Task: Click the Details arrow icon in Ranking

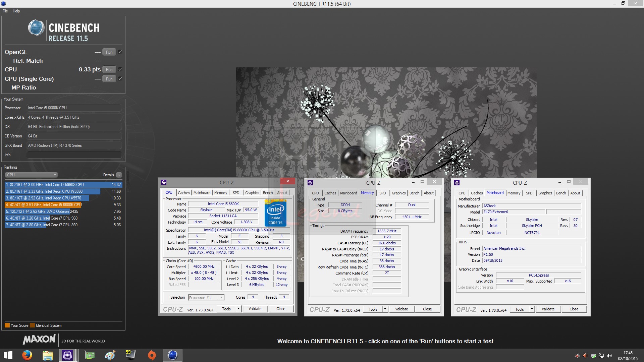Action: coord(119,175)
